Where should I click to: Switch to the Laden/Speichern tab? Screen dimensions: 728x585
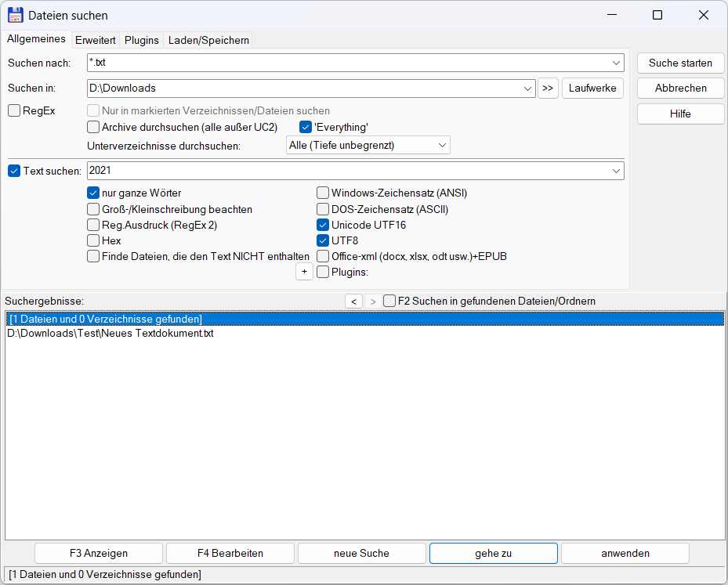coord(208,41)
